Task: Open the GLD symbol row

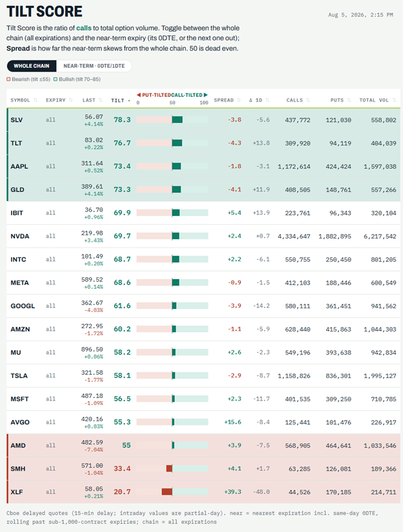Action: coord(203,189)
